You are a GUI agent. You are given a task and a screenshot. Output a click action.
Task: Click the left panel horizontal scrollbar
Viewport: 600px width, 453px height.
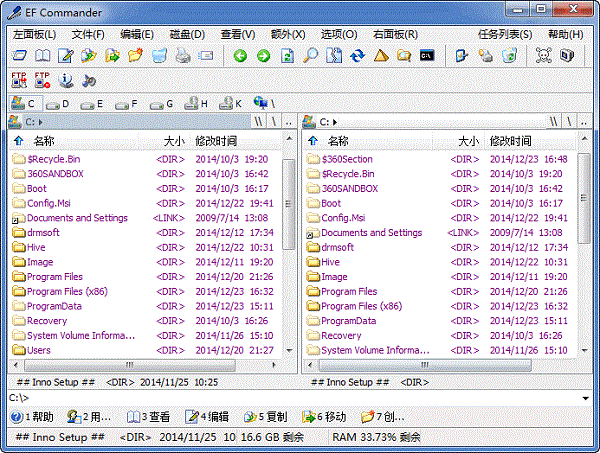150,365
